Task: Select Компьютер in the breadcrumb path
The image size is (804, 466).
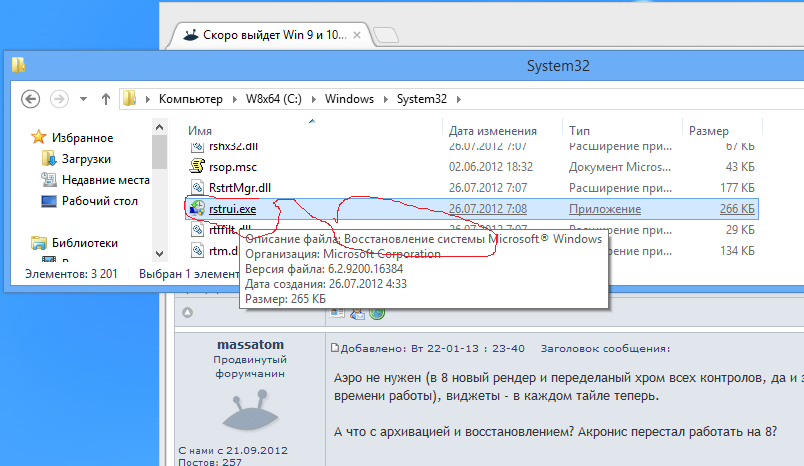Action: click(x=190, y=99)
